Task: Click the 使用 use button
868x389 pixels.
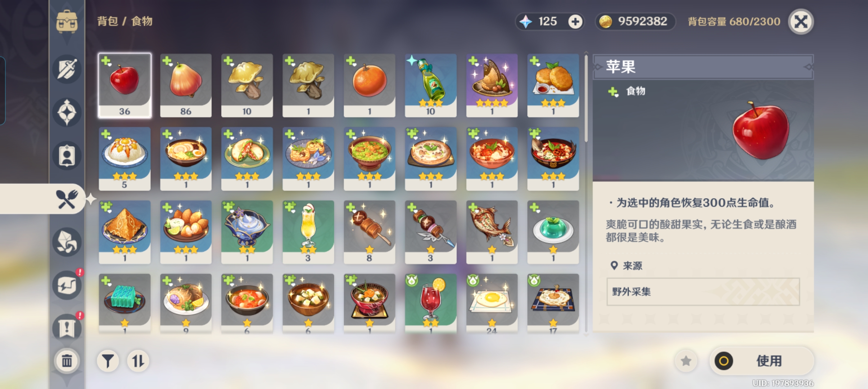Action: [761, 361]
